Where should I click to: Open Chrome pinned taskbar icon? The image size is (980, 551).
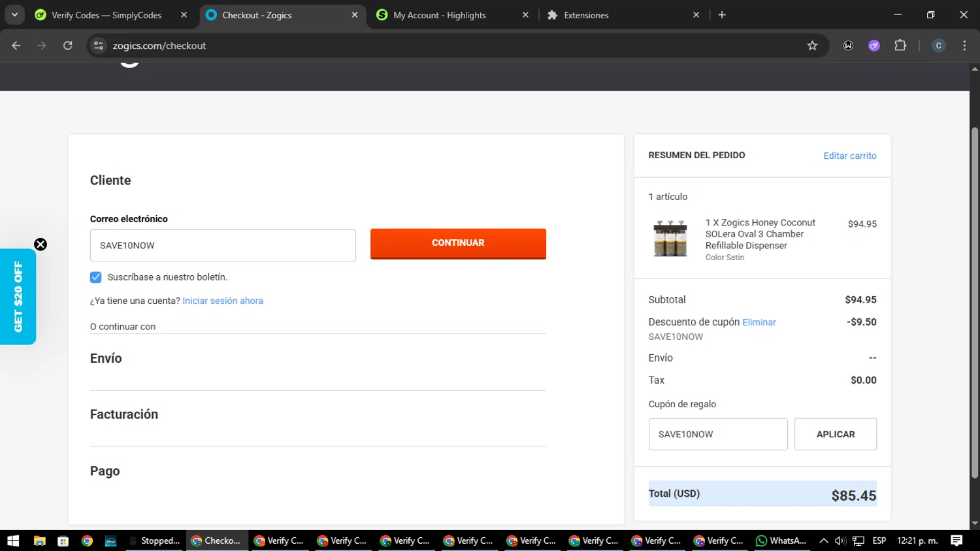(x=87, y=541)
